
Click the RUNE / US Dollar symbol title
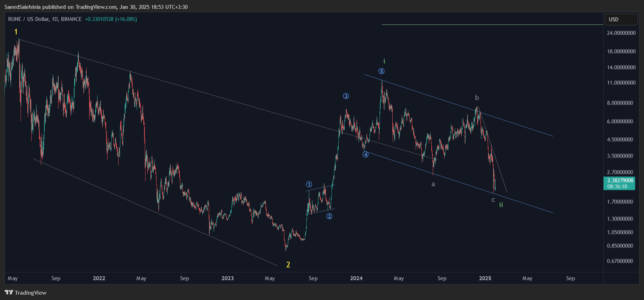pyautogui.click(x=45, y=19)
